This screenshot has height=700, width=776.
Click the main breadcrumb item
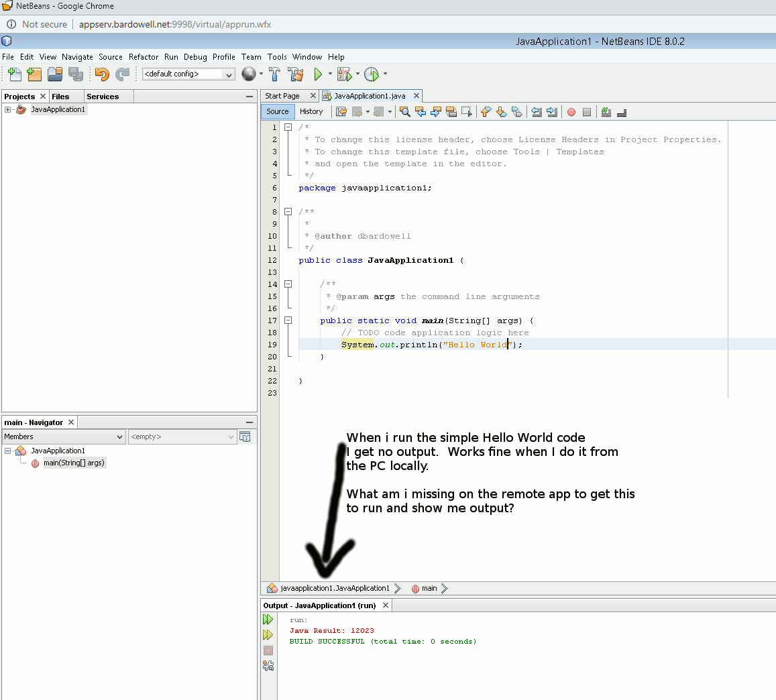(x=429, y=588)
